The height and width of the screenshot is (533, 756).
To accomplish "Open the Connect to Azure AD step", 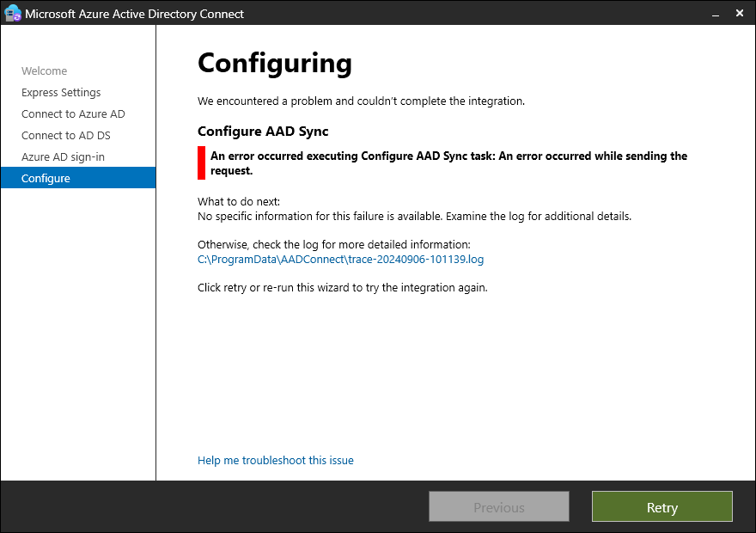I will 73,114.
